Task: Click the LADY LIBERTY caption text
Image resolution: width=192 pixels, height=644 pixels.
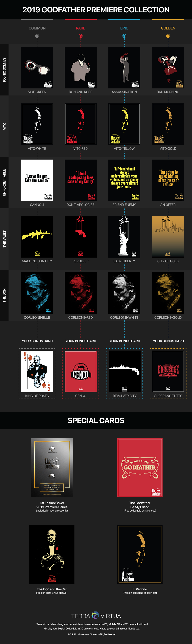Action: [124, 261]
